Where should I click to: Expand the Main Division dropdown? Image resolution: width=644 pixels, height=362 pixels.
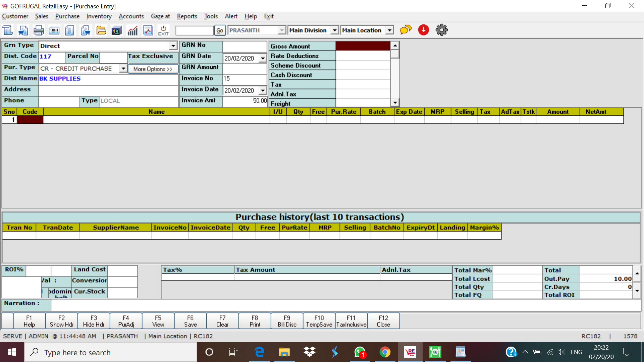(334, 31)
